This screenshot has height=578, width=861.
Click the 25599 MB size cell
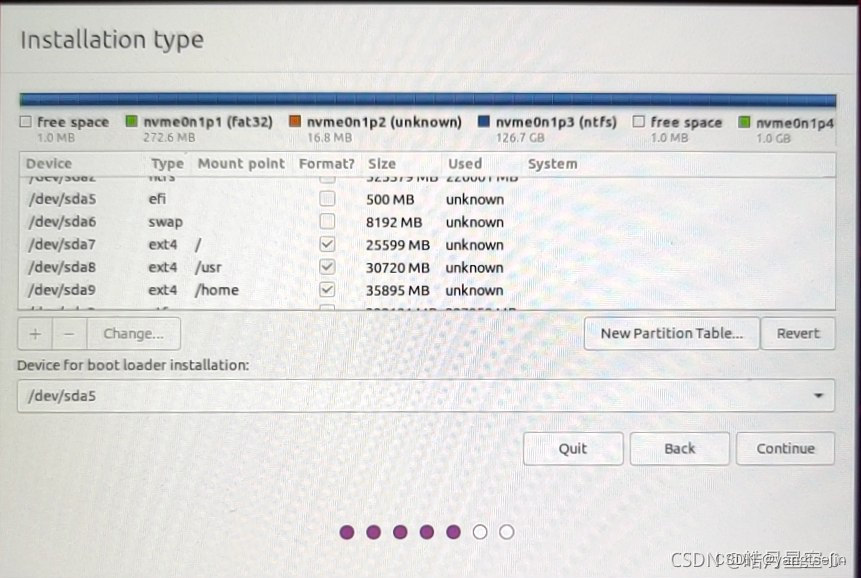point(398,245)
